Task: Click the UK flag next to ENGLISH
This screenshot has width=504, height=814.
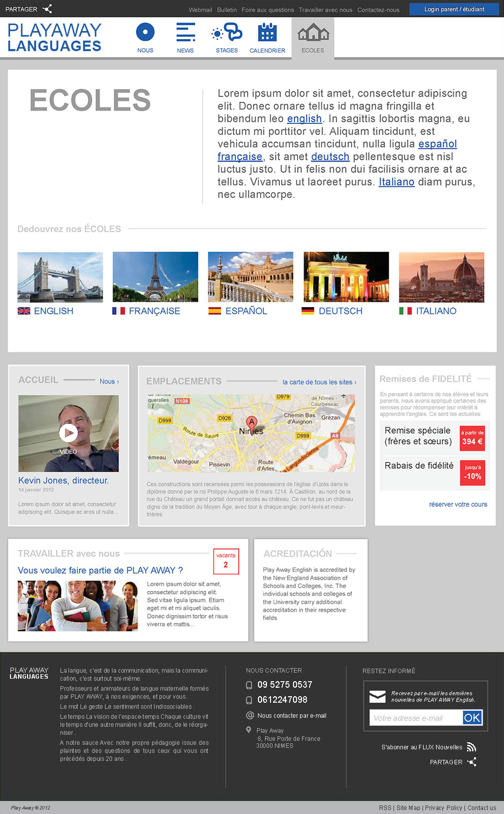Action: (24, 311)
